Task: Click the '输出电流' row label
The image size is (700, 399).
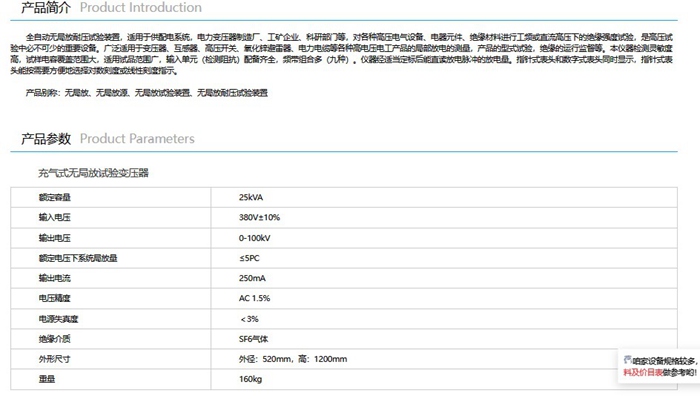Action: (x=55, y=278)
